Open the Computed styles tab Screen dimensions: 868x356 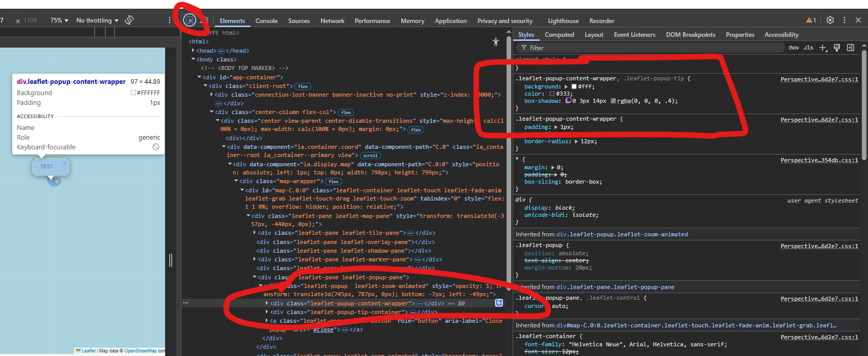(559, 35)
